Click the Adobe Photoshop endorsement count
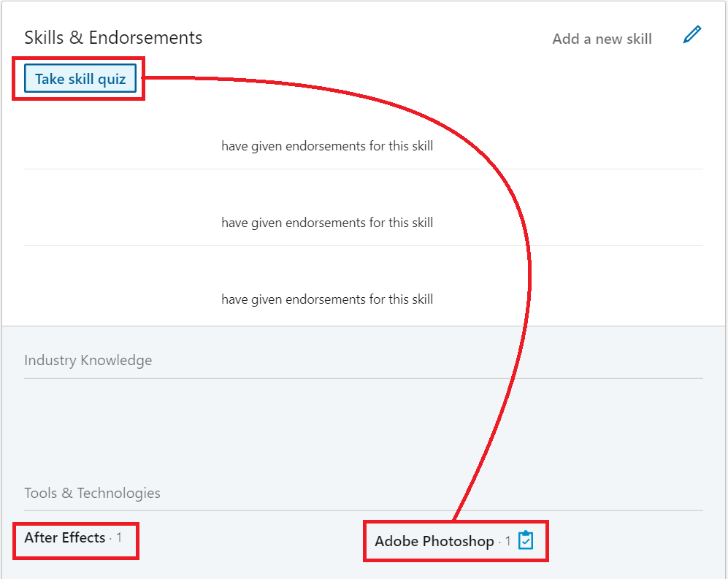Image resolution: width=728 pixels, height=579 pixels. (507, 542)
